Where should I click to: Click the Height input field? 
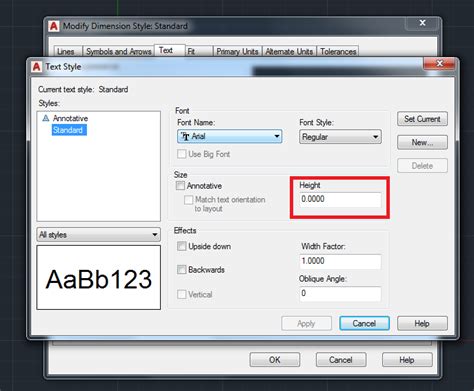click(x=340, y=199)
